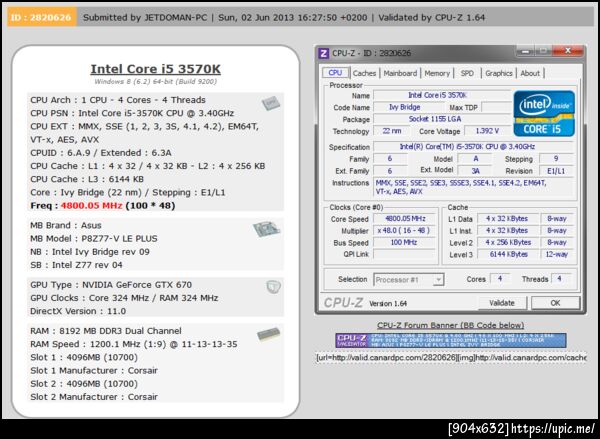Click the CPU chip icon beside CPU Arch
This screenshot has width=600, height=439.
(271, 103)
